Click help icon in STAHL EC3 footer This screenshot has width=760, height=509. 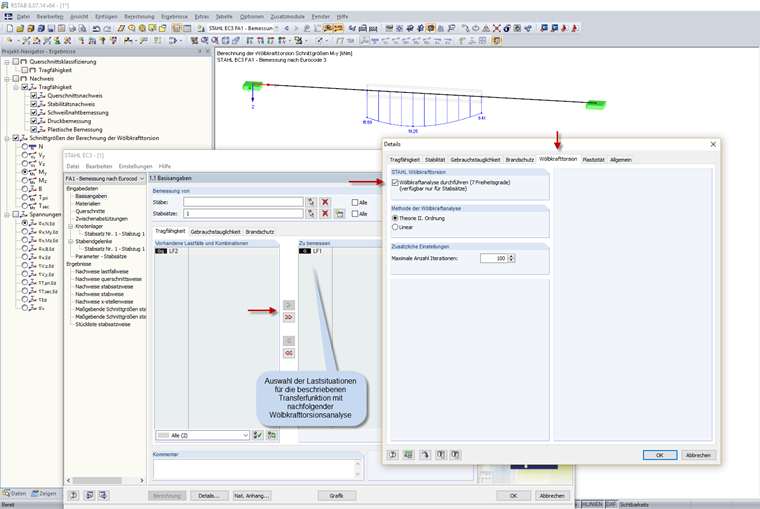tap(73, 495)
